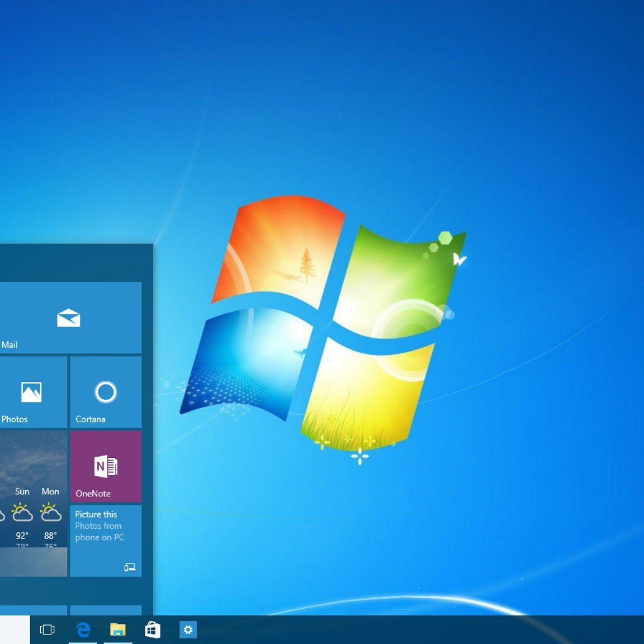Open the OneNote tile

coord(106,467)
